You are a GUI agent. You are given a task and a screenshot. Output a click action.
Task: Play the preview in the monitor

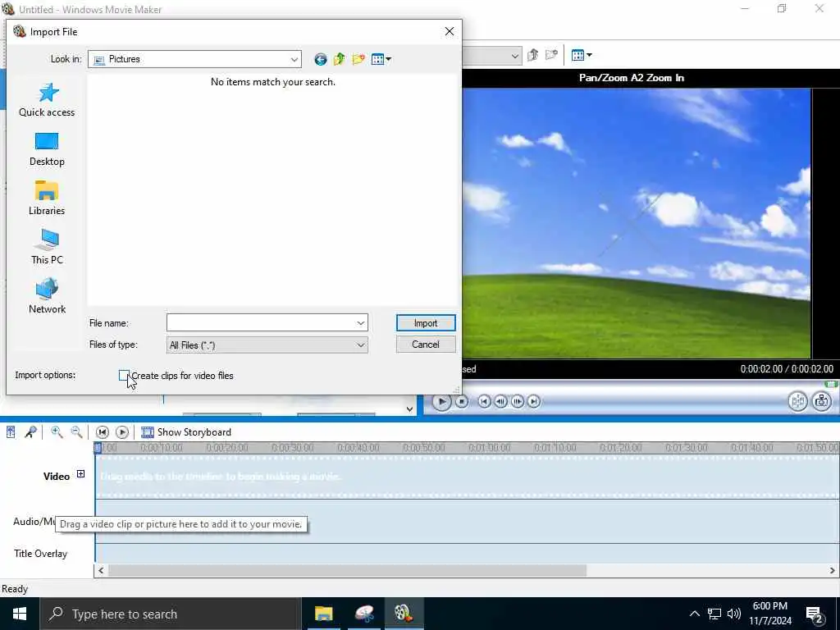click(441, 401)
